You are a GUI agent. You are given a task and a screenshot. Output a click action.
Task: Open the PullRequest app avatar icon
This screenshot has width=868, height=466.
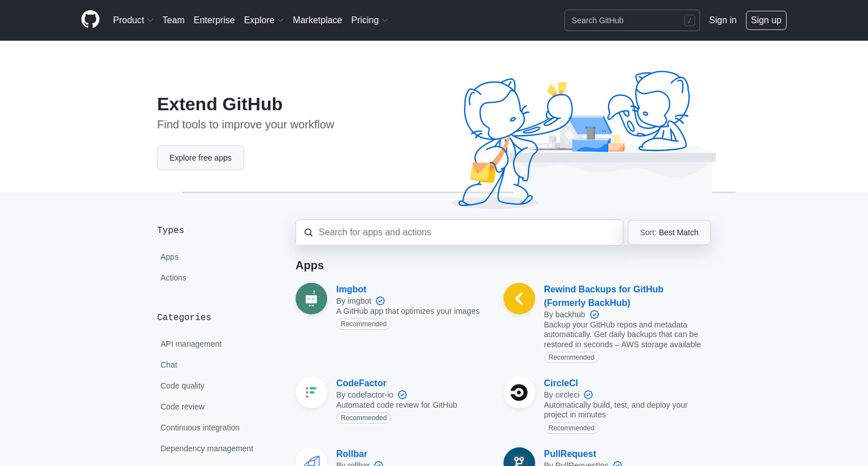(x=519, y=457)
